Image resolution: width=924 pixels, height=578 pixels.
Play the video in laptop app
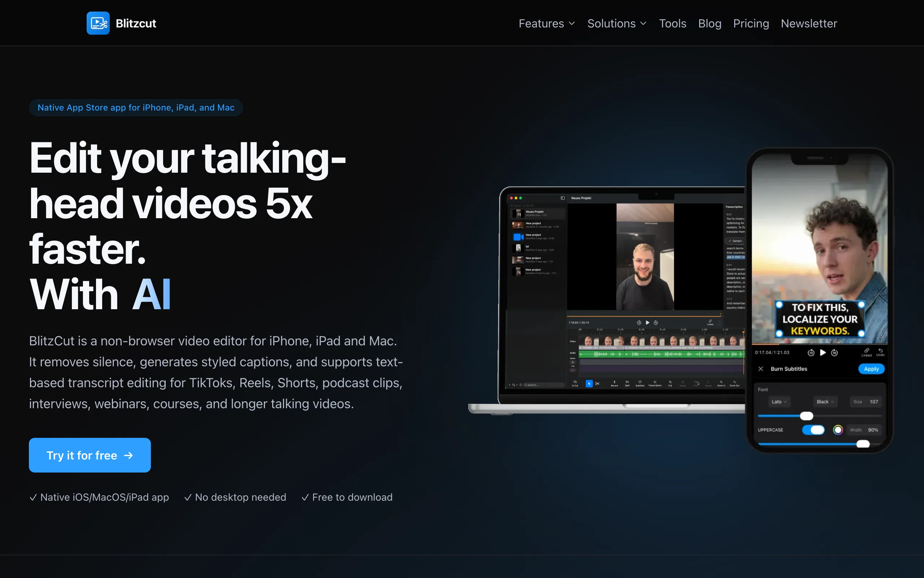click(648, 323)
